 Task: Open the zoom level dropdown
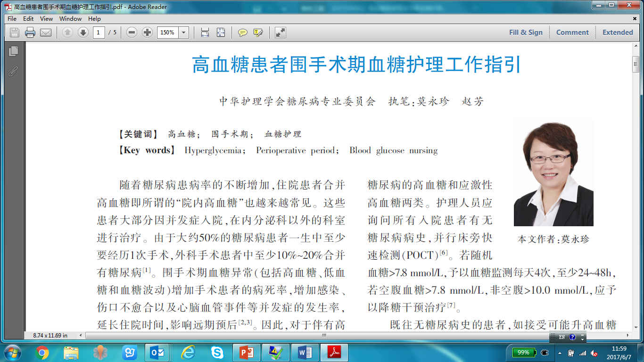click(x=184, y=33)
